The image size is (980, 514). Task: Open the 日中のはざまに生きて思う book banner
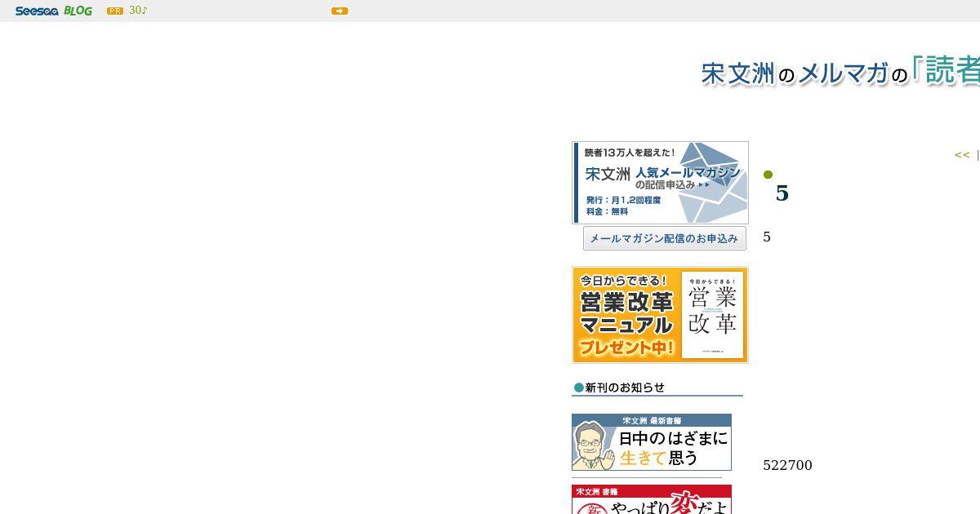652,442
